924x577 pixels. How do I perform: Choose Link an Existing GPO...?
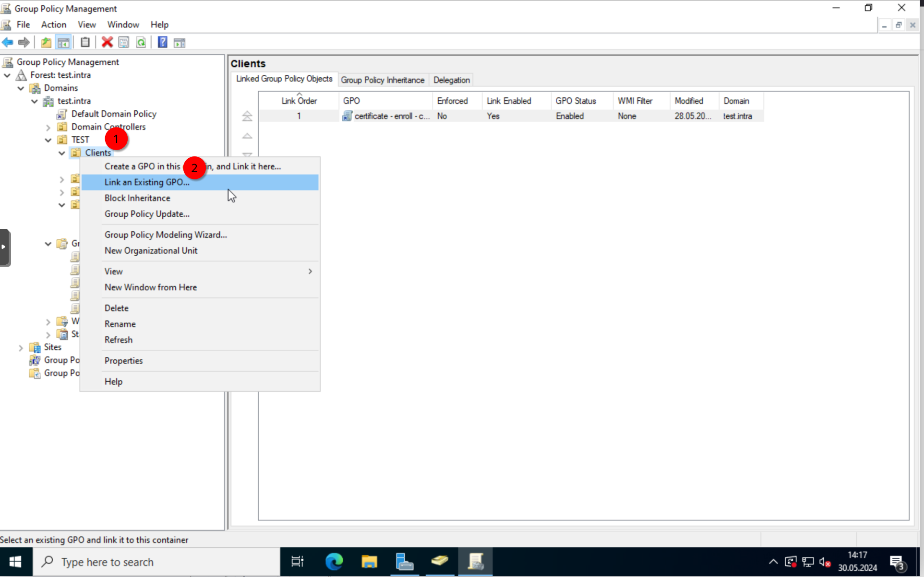(x=200, y=182)
